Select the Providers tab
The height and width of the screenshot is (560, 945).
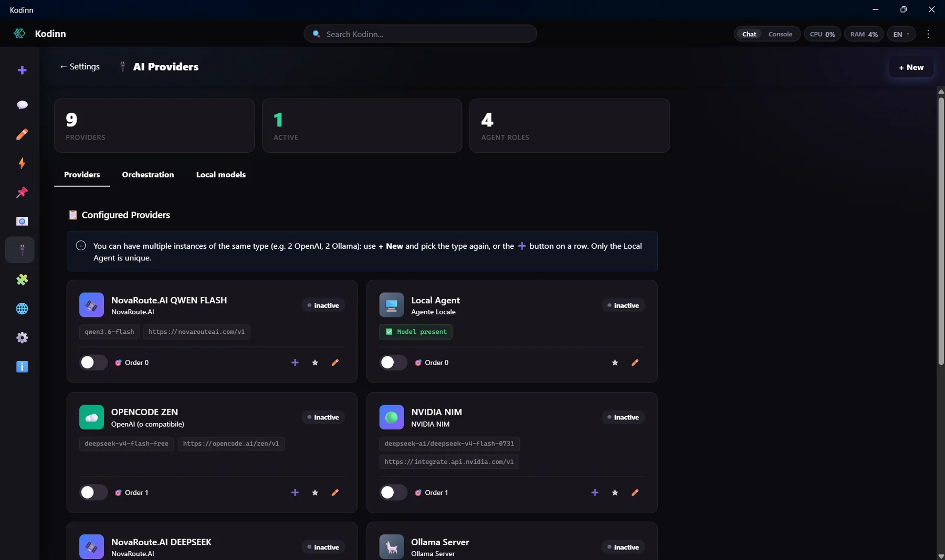(82, 175)
